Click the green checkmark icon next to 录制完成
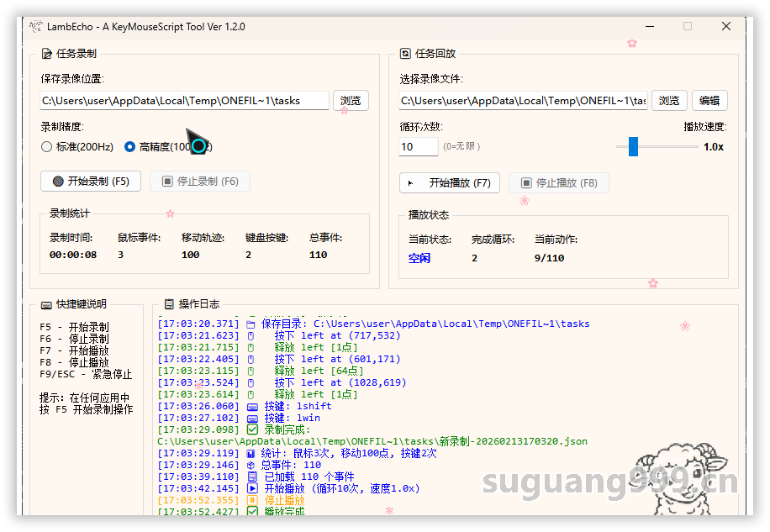 coord(252,429)
